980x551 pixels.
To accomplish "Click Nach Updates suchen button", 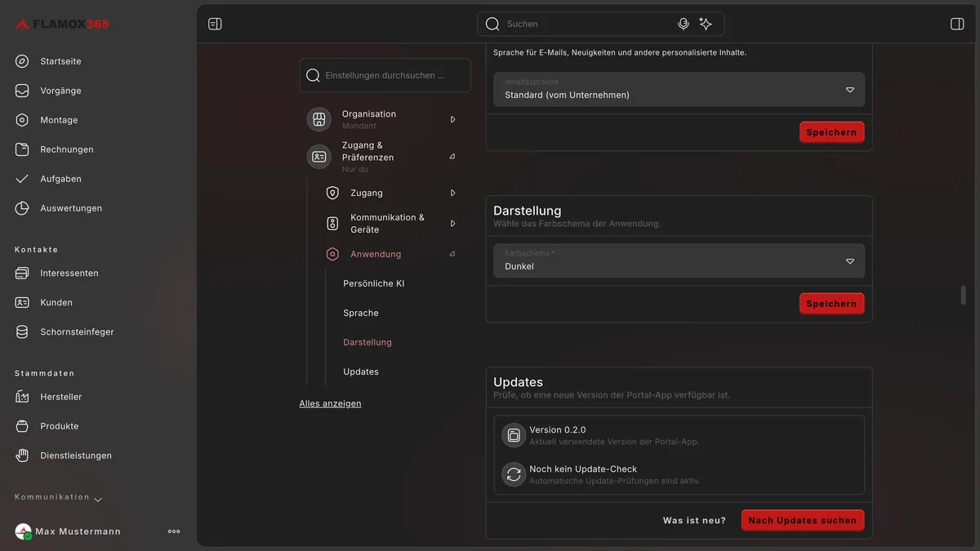I will point(803,520).
